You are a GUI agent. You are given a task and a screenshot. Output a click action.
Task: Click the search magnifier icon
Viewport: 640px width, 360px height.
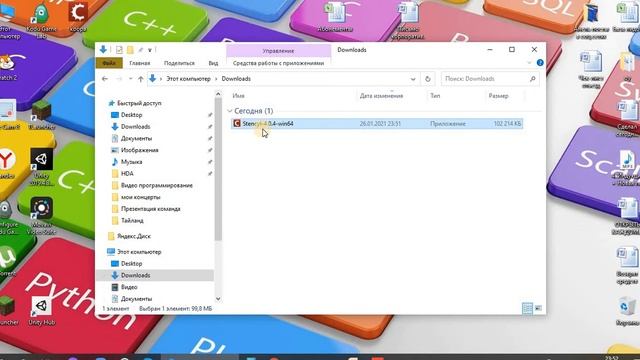coord(532,79)
